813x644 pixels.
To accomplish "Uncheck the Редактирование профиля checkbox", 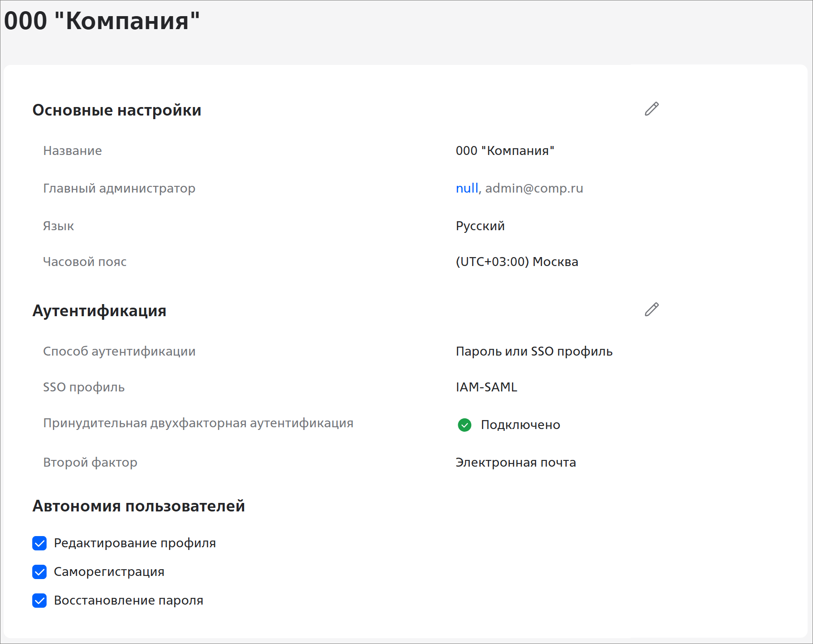I will tap(39, 543).
